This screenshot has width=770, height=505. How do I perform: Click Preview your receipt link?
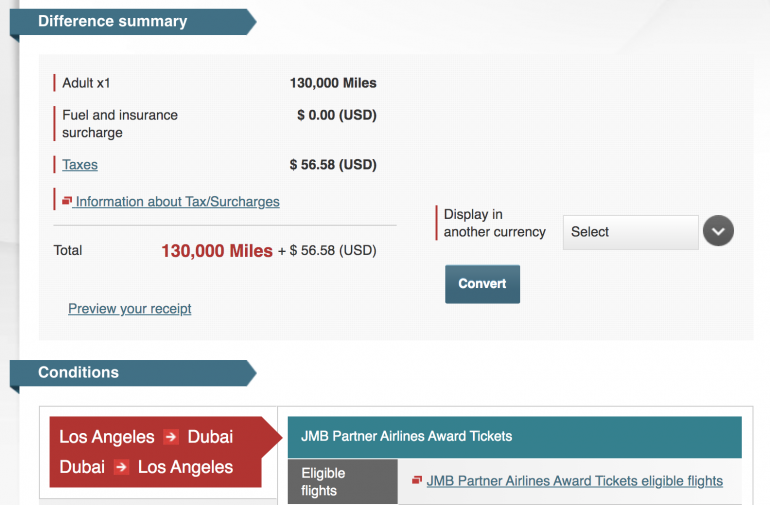130,309
